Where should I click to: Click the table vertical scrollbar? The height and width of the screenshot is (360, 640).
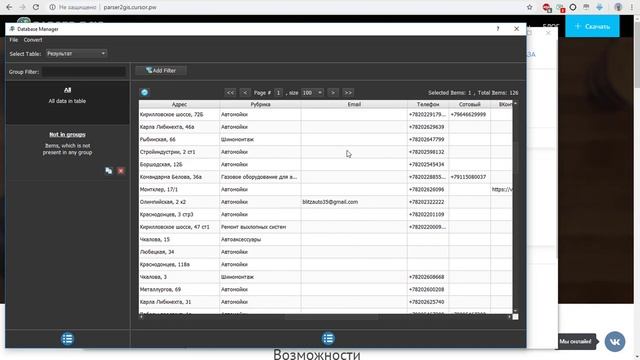(x=516, y=206)
